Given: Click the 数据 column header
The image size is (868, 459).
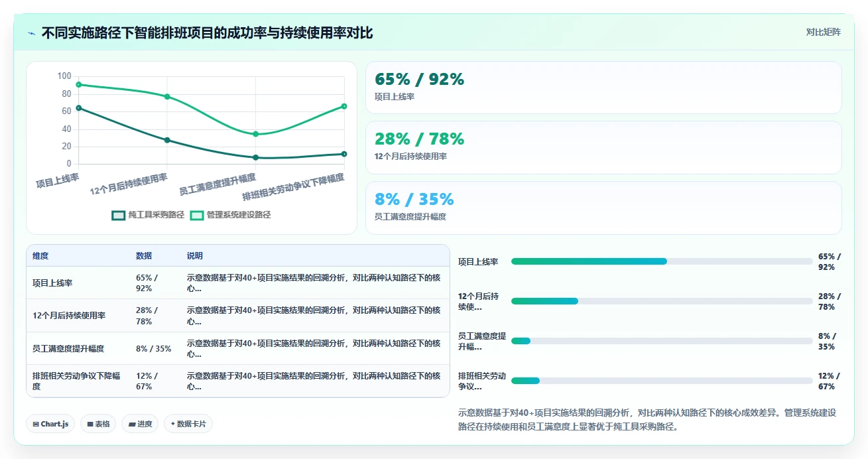Looking at the screenshot, I should click(x=144, y=256).
